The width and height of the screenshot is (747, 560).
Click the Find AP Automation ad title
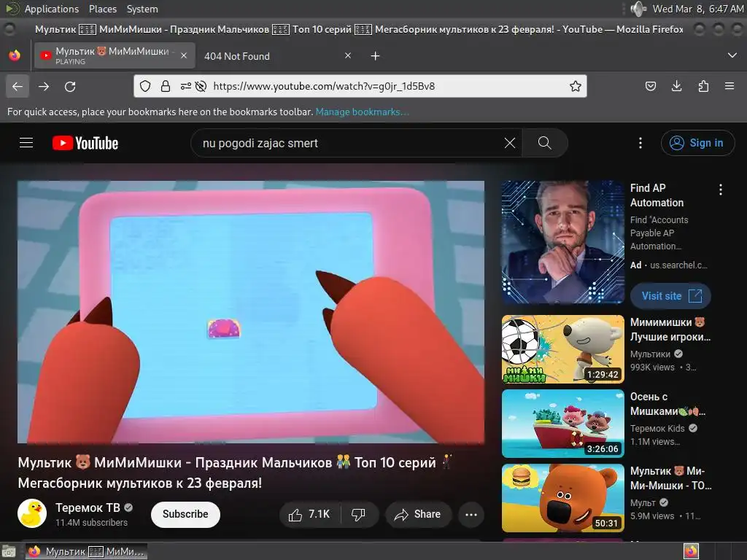(657, 195)
